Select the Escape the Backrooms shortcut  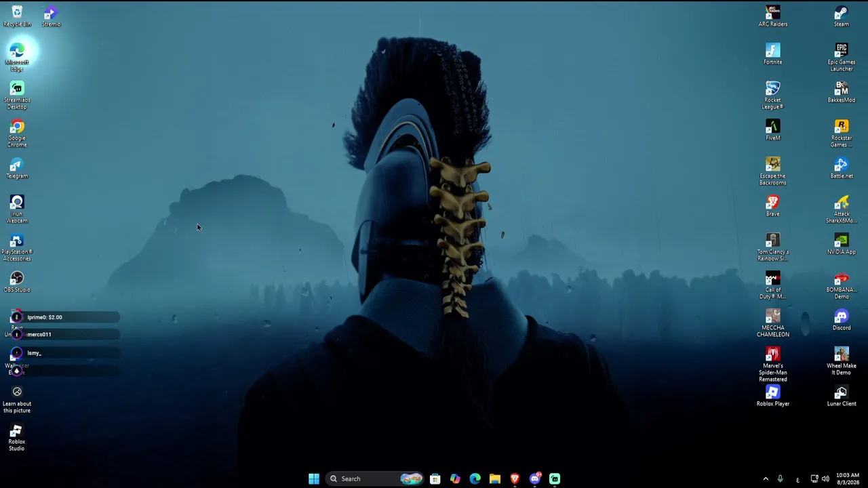click(x=773, y=171)
